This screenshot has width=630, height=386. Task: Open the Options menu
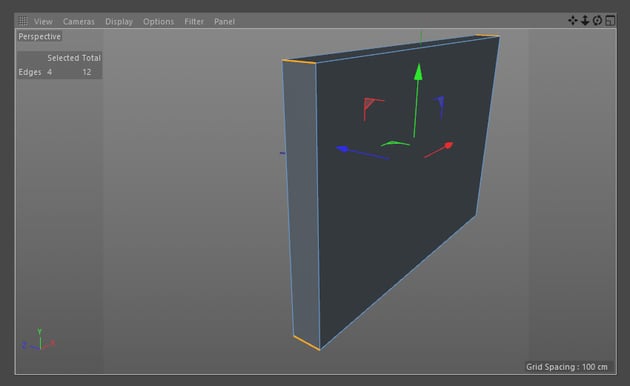(158, 21)
